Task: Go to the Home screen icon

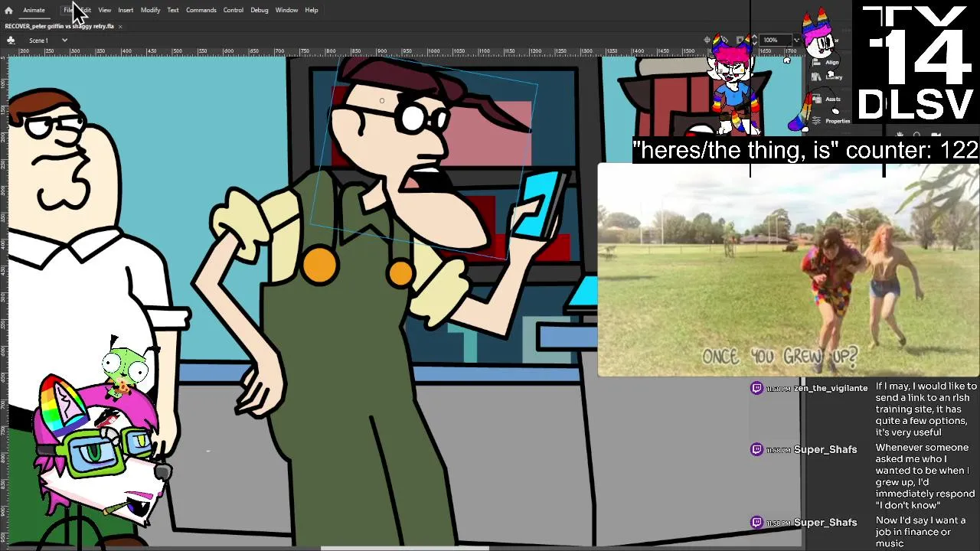Action: (8, 10)
